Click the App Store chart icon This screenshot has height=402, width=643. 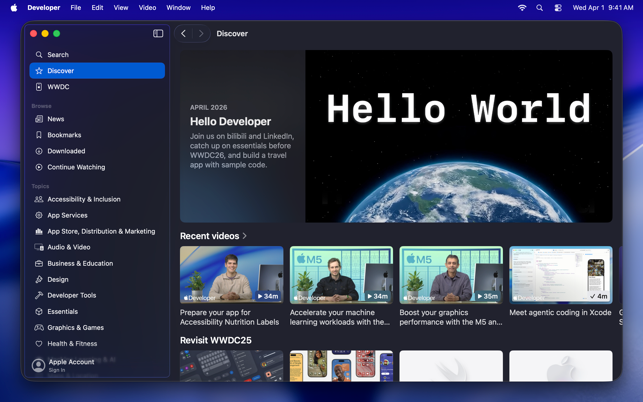click(39, 231)
